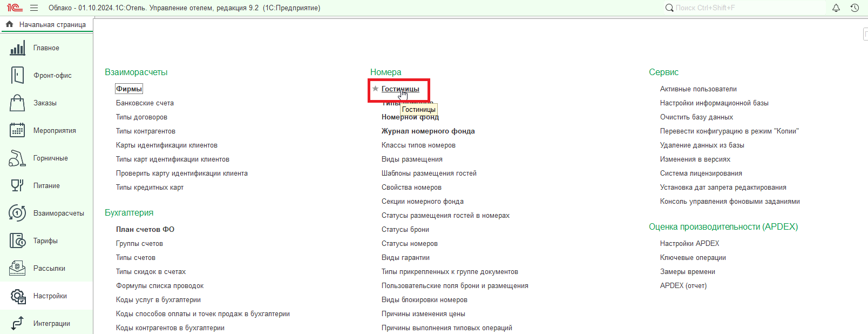Open Главное section chart icon
868x334 pixels.
coord(17,48)
